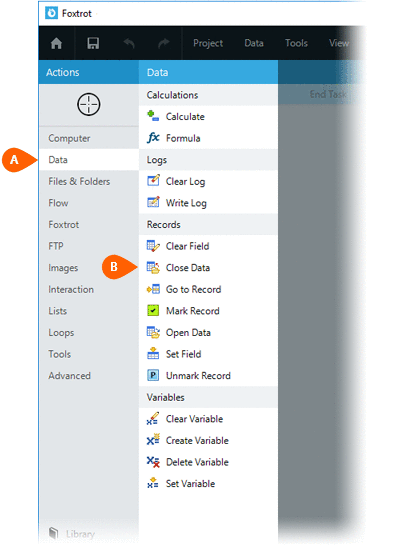This screenshot has width=393, height=550.
Task: Choose the Create Variable action label
Action: 197,441
